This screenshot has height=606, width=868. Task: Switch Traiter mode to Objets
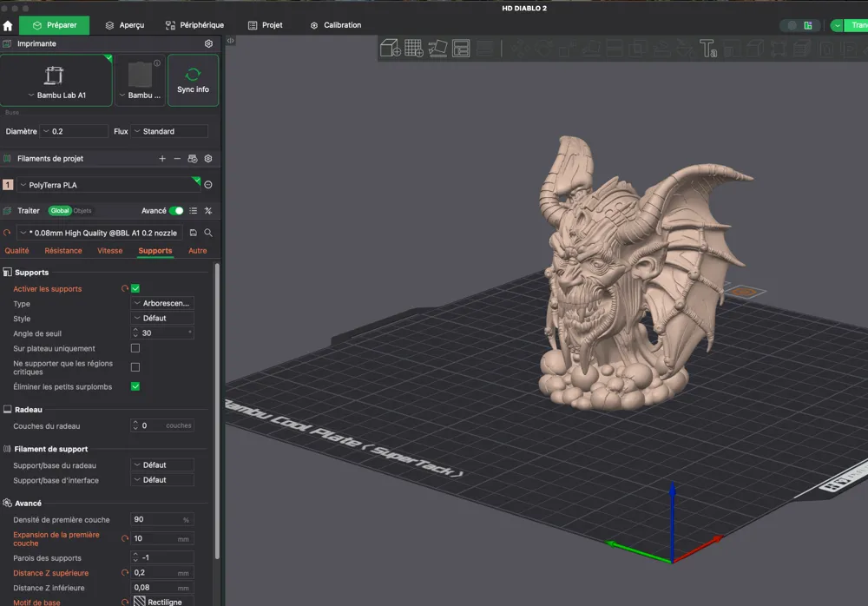click(82, 210)
